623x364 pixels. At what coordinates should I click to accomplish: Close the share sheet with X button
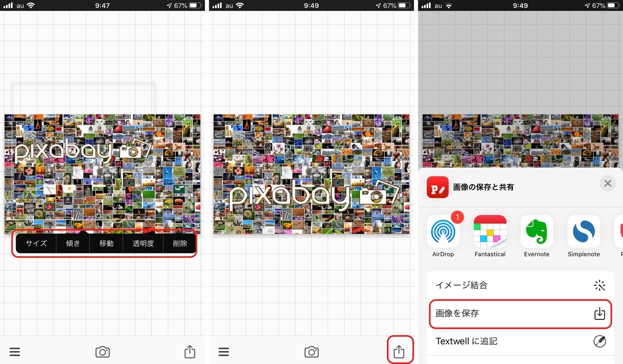(607, 183)
